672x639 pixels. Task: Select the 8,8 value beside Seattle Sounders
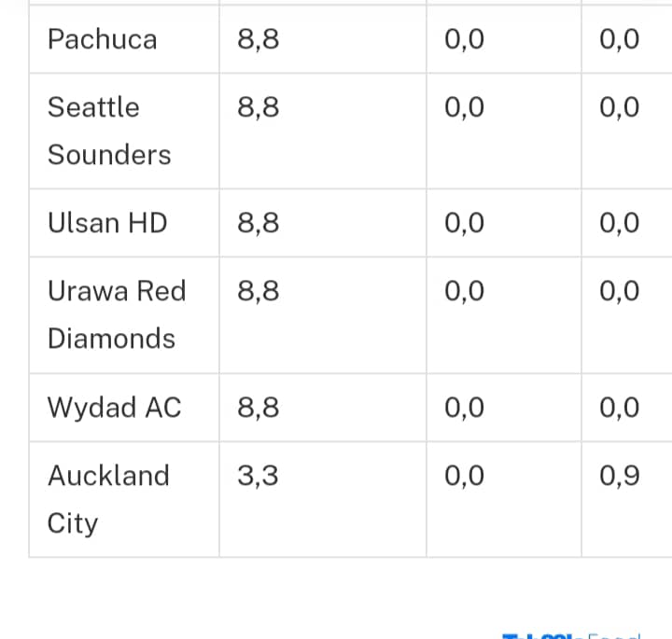tap(258, 107)
